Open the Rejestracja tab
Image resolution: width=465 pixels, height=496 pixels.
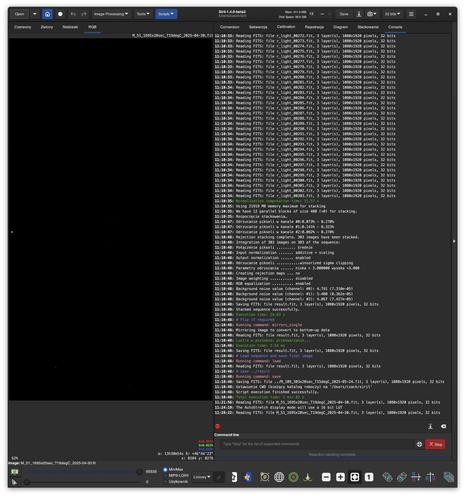coord(314,27)
